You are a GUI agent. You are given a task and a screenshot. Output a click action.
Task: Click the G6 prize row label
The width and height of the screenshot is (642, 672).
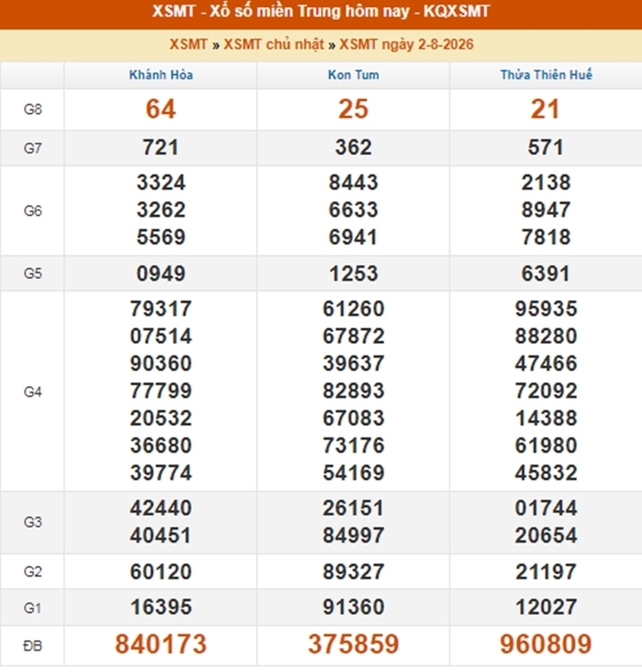pyautogui.click(x=33, y=211)
